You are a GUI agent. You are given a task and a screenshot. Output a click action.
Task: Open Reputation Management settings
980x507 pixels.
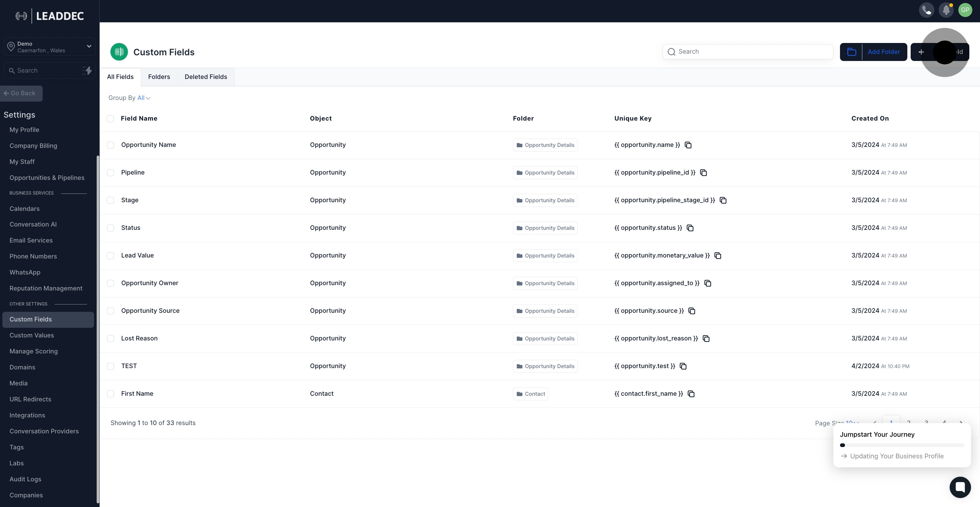[46, 288]
